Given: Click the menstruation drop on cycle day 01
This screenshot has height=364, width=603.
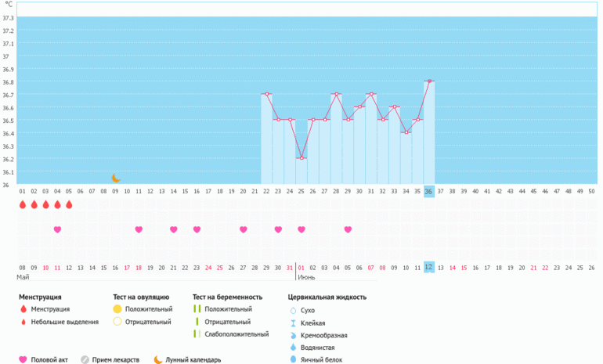Looking at the screenshot, I should click(23, 205).
